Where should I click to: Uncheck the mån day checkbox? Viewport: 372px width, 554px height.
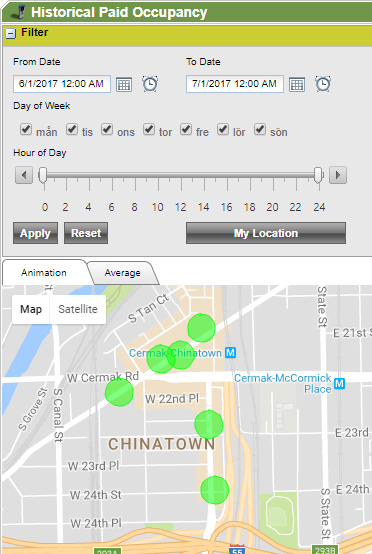pyautogui.click(x=26, y=129)
